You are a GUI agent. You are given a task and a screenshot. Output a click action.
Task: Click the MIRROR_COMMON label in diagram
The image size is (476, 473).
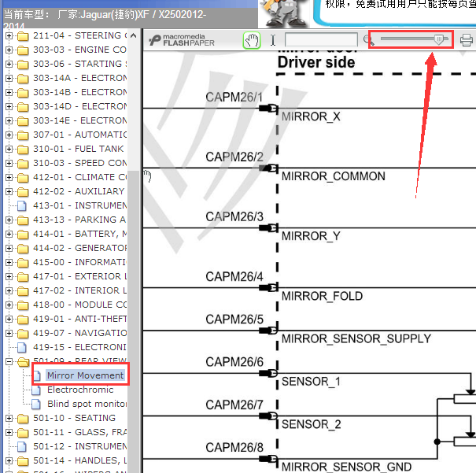[x=334, y=176]
